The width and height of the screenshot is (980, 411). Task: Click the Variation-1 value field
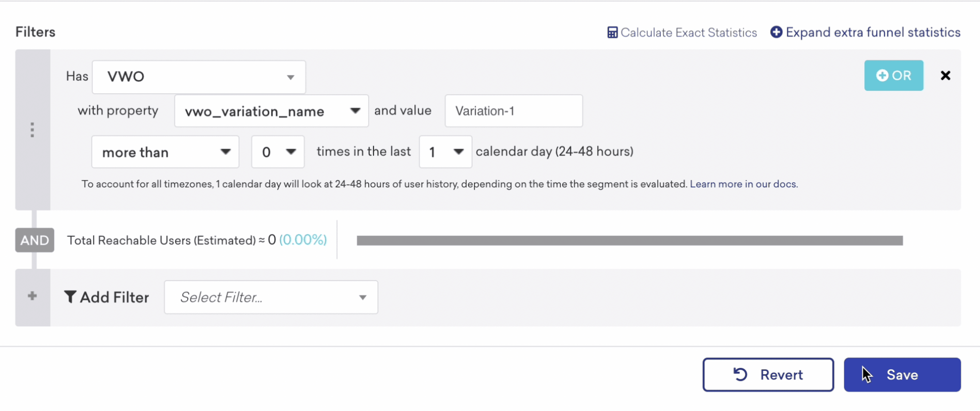click(x=513, y=111)
